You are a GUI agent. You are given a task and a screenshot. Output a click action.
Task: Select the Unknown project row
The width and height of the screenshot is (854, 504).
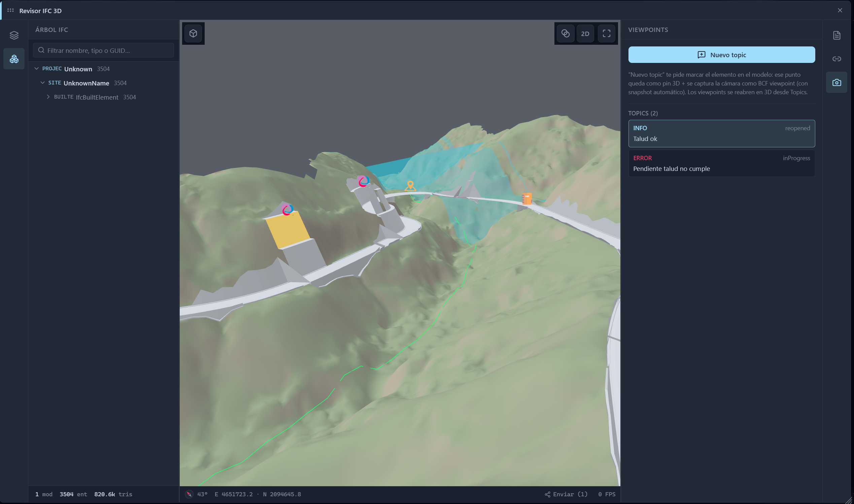104,69
